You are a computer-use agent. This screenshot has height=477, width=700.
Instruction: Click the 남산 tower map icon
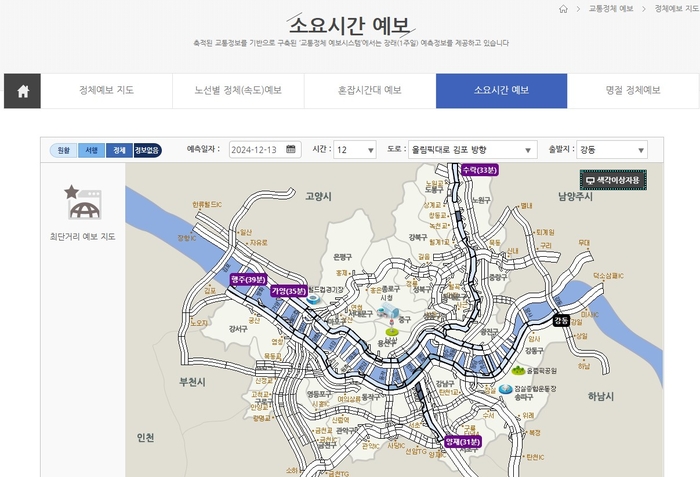(x=392, y=328)
